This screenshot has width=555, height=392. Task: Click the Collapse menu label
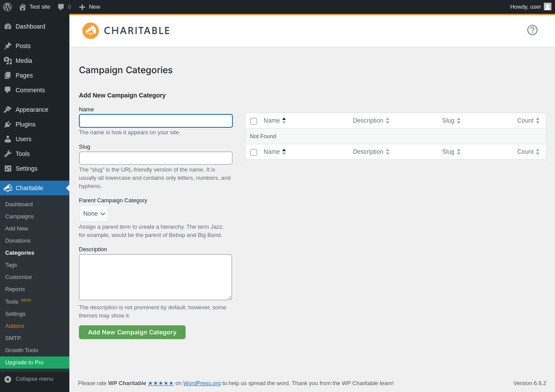point(34,379)
